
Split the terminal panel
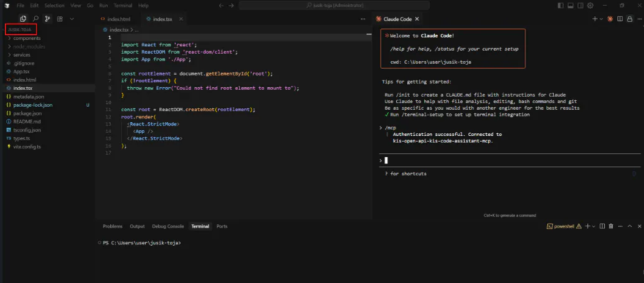pyautogui.click(x=602, y=226)
